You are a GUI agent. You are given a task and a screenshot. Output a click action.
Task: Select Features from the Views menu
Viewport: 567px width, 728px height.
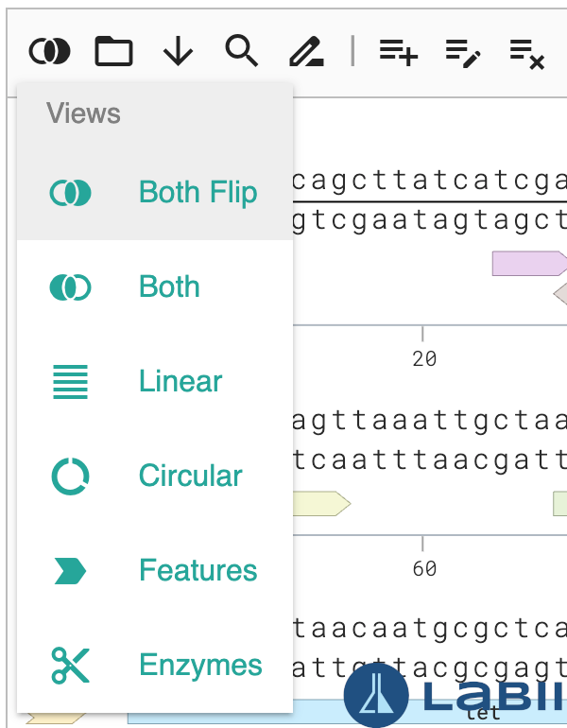(198, 571)
